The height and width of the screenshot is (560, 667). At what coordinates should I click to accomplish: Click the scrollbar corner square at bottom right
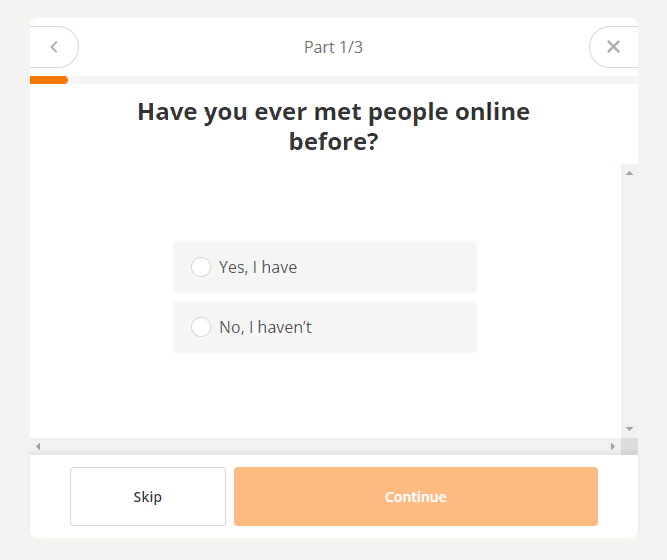[x=629, y=446]
